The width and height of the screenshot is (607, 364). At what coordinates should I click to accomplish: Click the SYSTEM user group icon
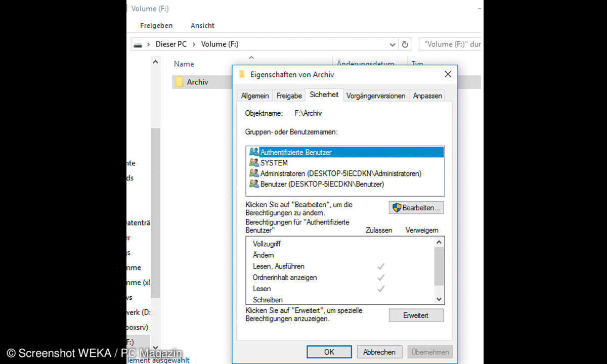point(253,163)
